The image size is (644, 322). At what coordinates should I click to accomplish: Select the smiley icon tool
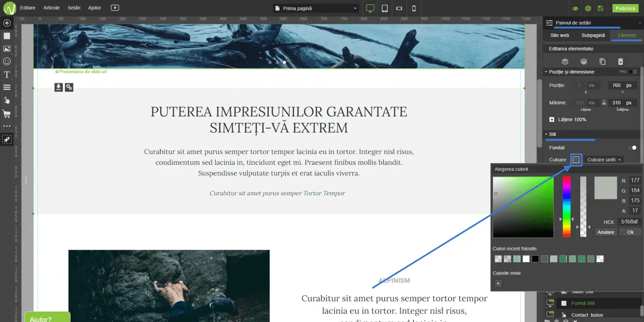(7, 62)
